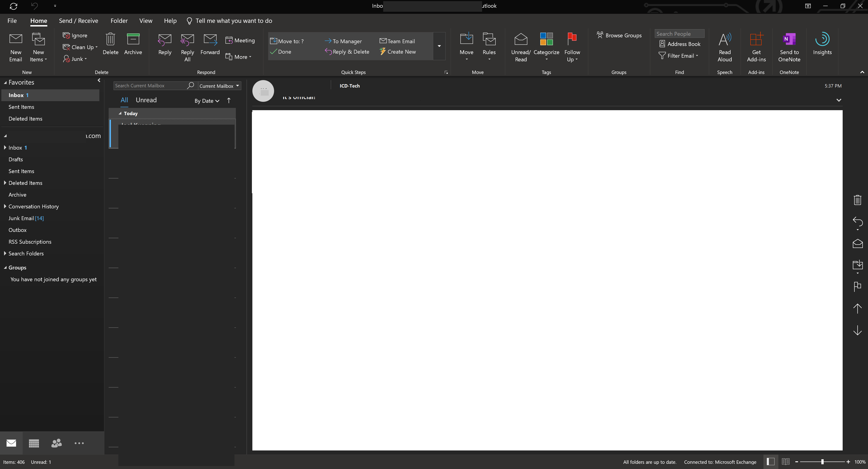Switch to Reading view in the status bar

785,462
